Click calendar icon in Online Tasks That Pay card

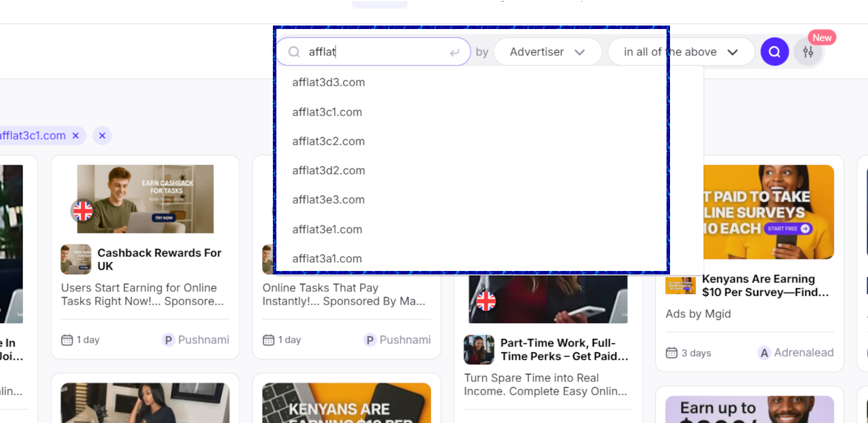click(x=268, y=340)
